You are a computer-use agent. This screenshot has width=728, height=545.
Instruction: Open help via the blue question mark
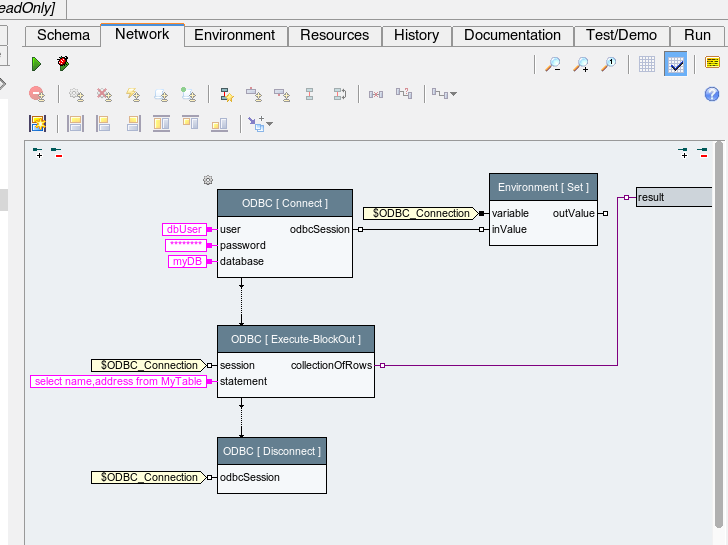[x=712, y=95]
